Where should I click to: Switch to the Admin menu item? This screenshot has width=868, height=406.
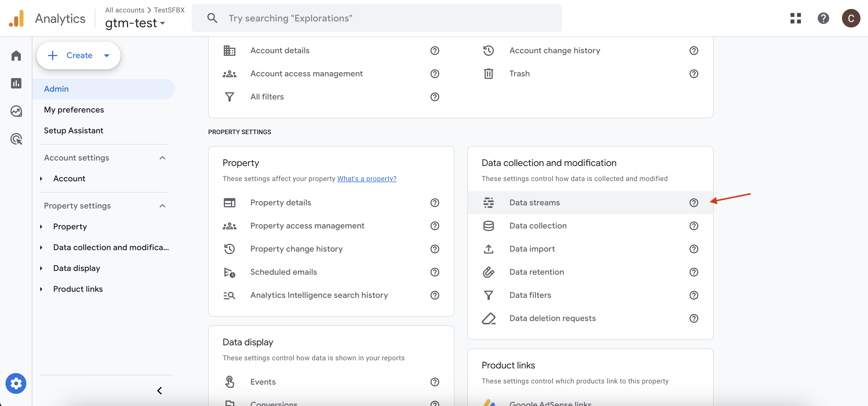tap(56, 88)
